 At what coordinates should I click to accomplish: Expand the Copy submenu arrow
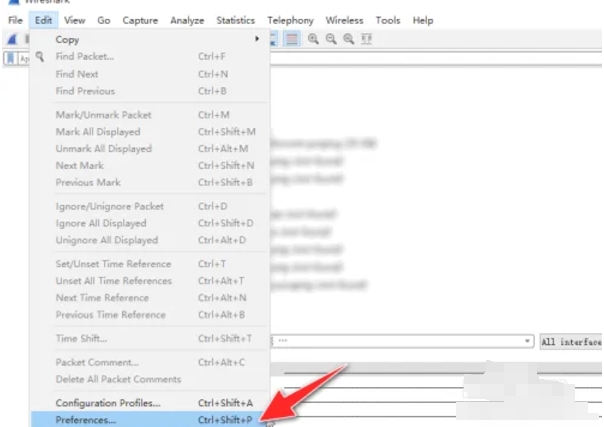(x=257, y=39)
